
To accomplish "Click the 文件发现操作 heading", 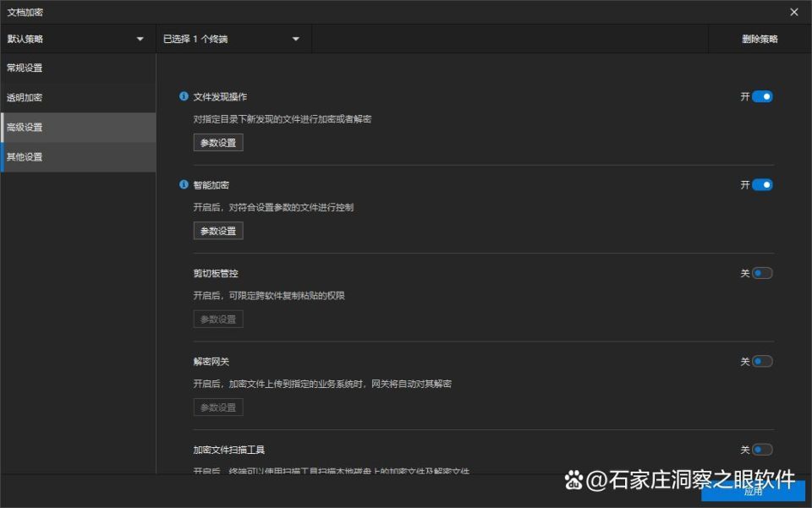I will point(220,96).
